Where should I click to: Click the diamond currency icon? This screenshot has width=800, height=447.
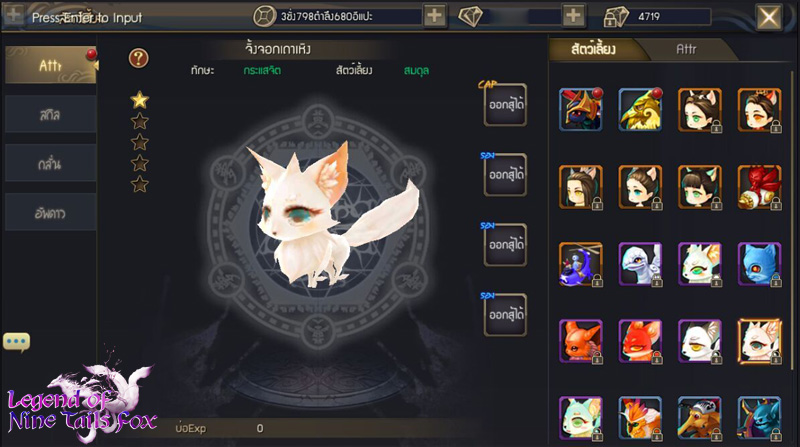pos(470,16)
